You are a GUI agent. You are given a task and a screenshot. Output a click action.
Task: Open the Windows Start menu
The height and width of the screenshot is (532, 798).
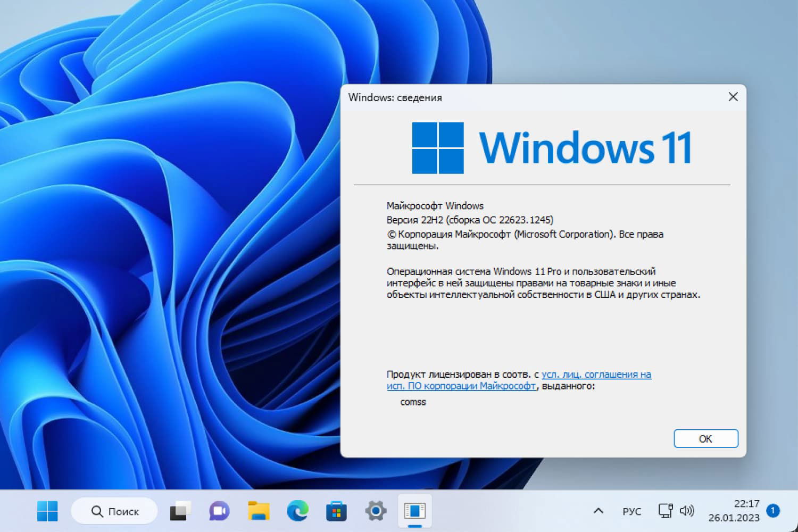[47, 511]
